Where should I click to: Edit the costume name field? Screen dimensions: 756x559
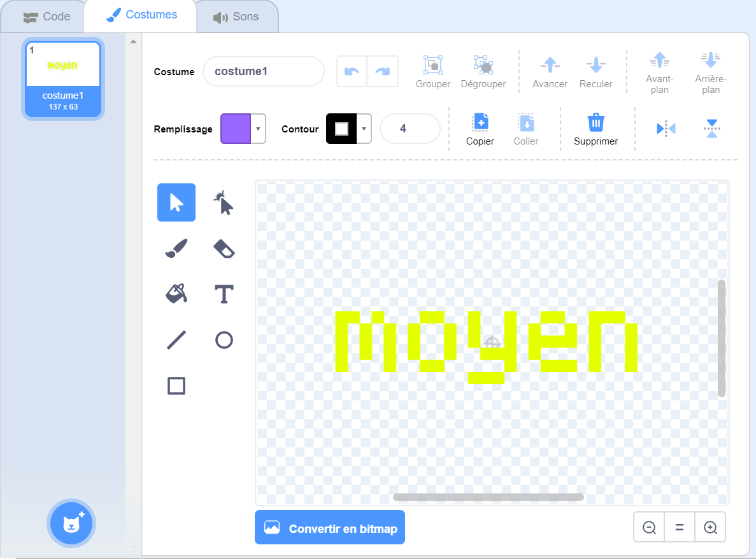[x=264, y=71]
